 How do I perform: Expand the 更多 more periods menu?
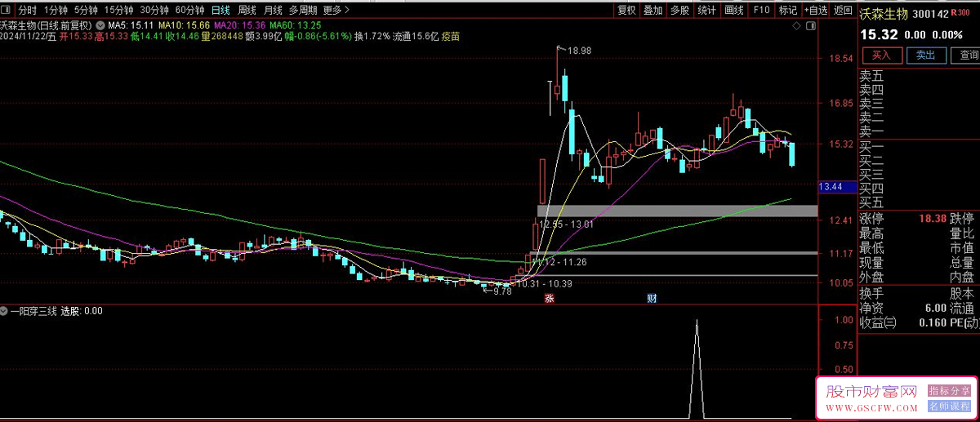pyautogui.click(x=336, y=10)
